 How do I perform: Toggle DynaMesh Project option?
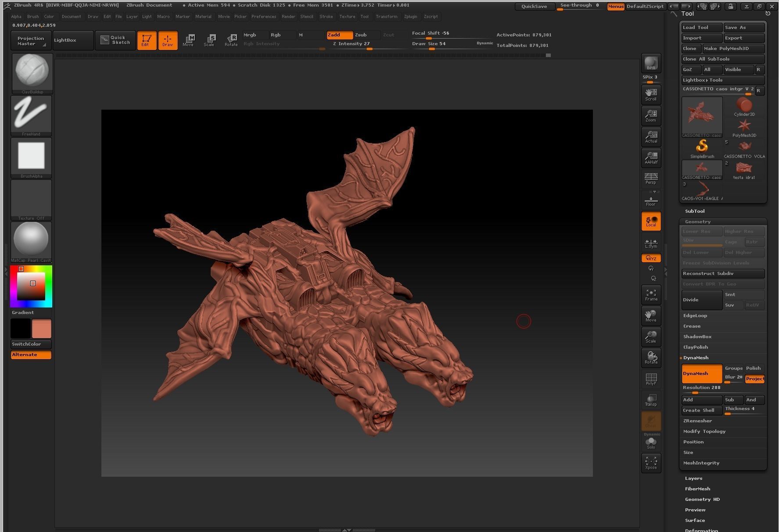[755, 379]
